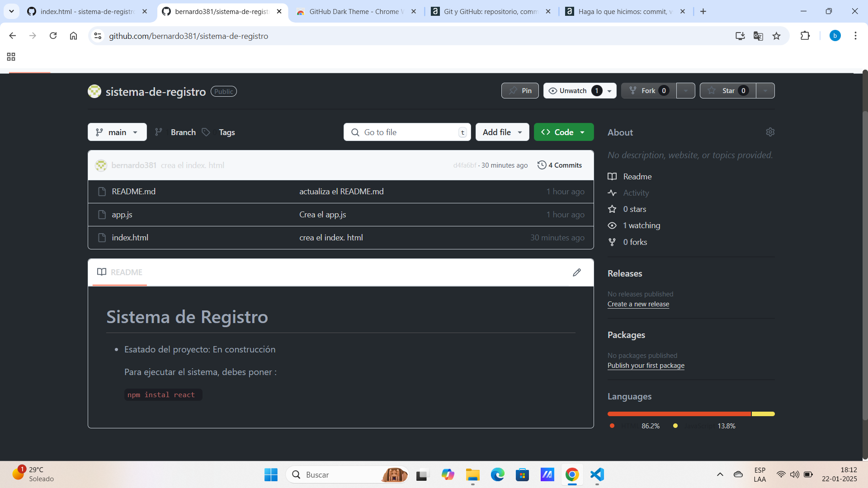Click the Git branch icon next to main
Viewport: 868px width, 488px height.
[100, 131]
